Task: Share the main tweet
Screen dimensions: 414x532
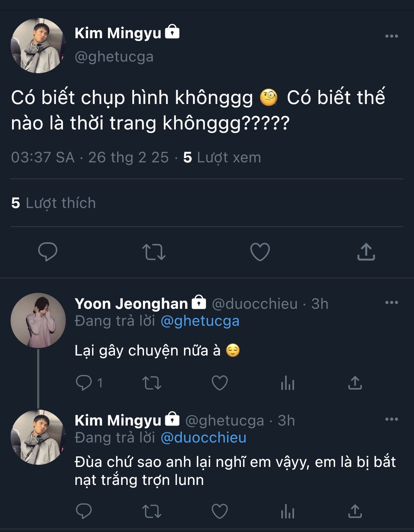Action: [366, 252]
